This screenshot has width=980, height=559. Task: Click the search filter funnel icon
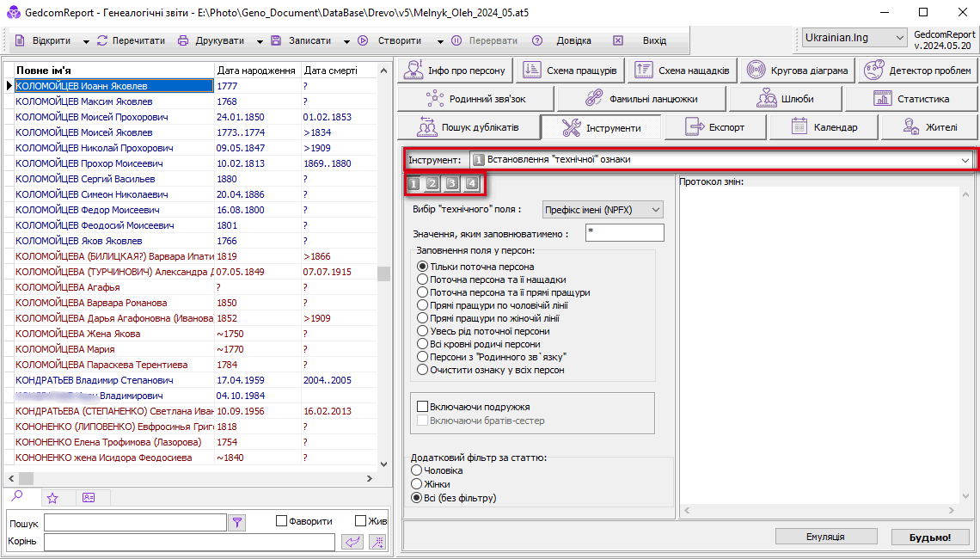[237, 522]
